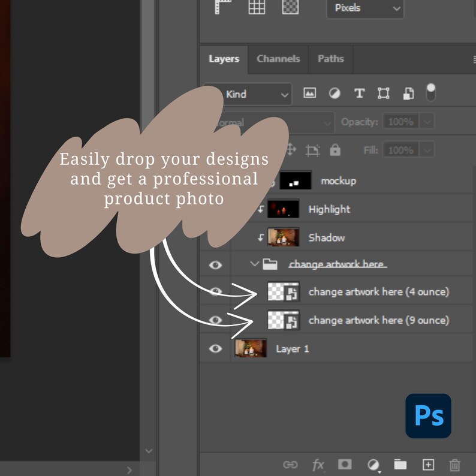Open the Opacity slider dropdown arrow
The image size is (476, 476).
coord(427,122)
